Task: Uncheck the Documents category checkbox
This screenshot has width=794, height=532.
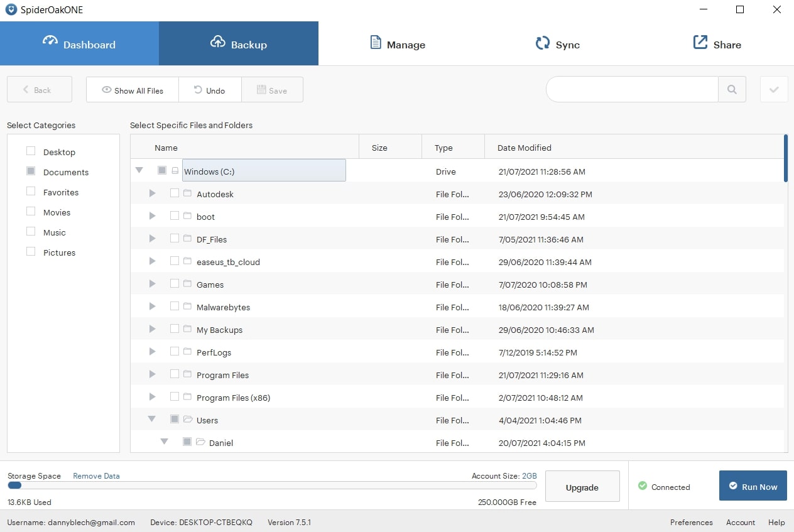Action: click(31, 171)
